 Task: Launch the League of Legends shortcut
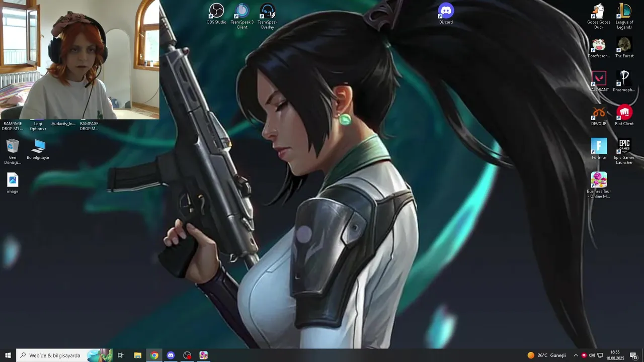624,16
